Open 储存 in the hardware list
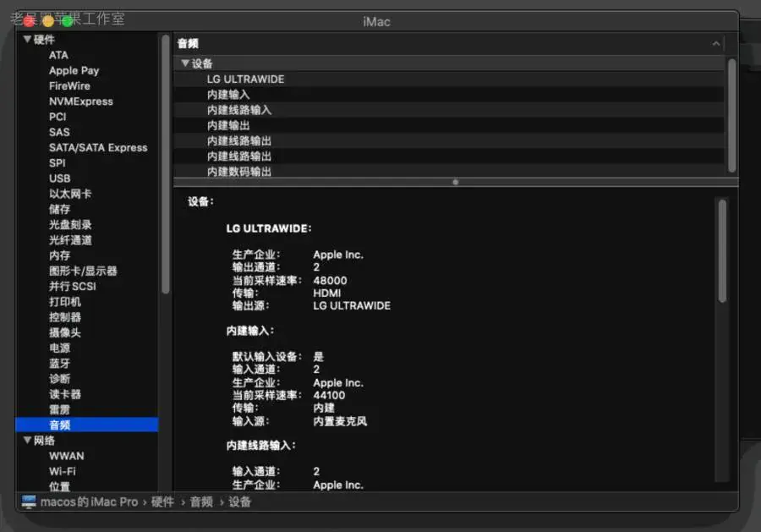Screen dimensions: 761x532 (x=59, y=209)
